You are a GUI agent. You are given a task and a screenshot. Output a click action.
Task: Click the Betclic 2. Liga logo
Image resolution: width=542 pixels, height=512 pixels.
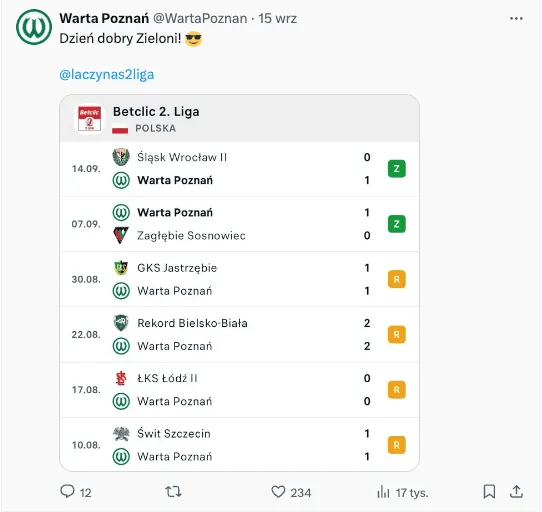coord(90,119)
